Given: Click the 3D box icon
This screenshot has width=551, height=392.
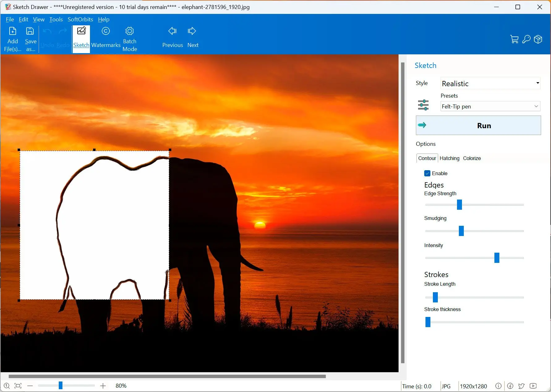Looking at the screenshot, I should point(538,39).
